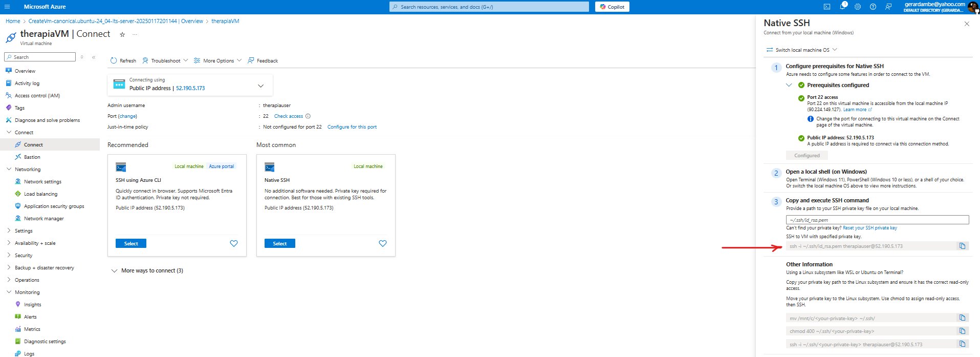The image size is (980, 357).
Task: Open Cloud Shell from the top bar
Action: 827,7
